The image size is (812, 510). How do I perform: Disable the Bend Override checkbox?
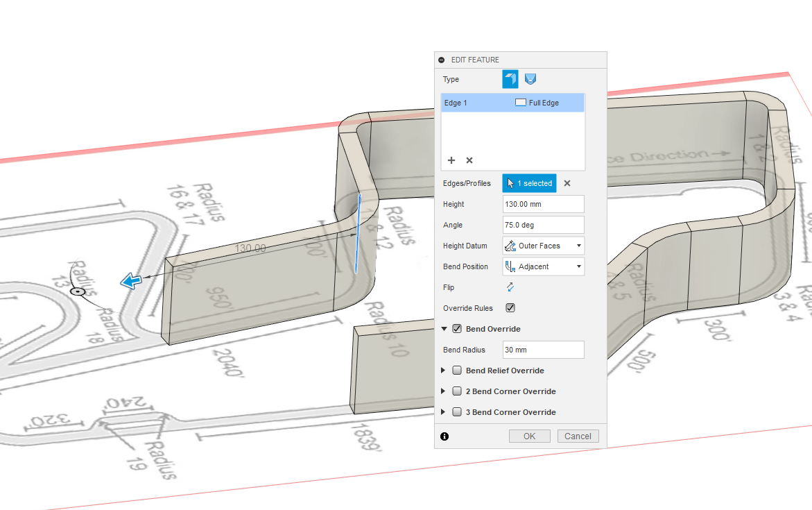point(456,328)
